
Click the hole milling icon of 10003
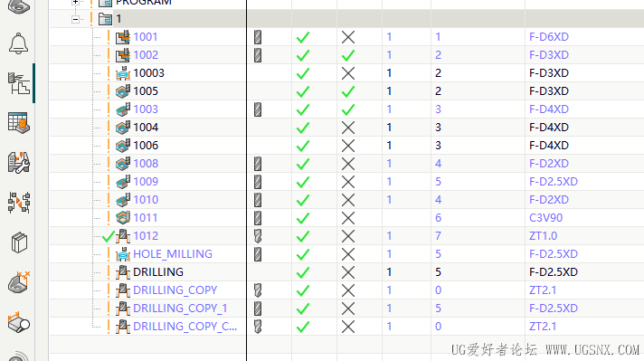(x=123, y=73)
